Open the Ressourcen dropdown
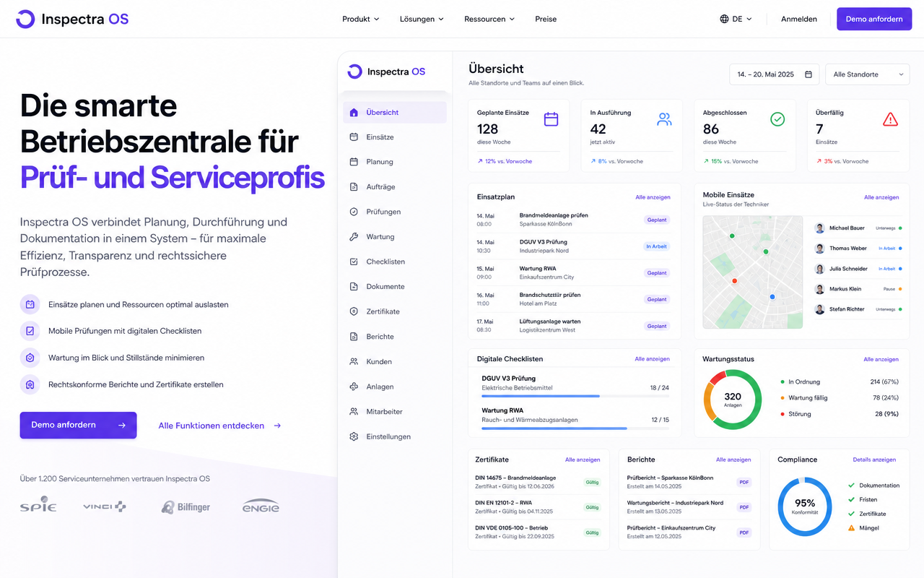This screenshot has height=578, width=924. click(x=489, y=19)
